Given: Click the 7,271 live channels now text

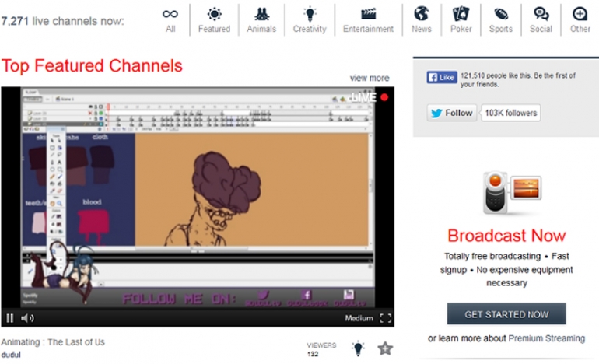Looking at the screenshot, I should [x=63, y=21].
